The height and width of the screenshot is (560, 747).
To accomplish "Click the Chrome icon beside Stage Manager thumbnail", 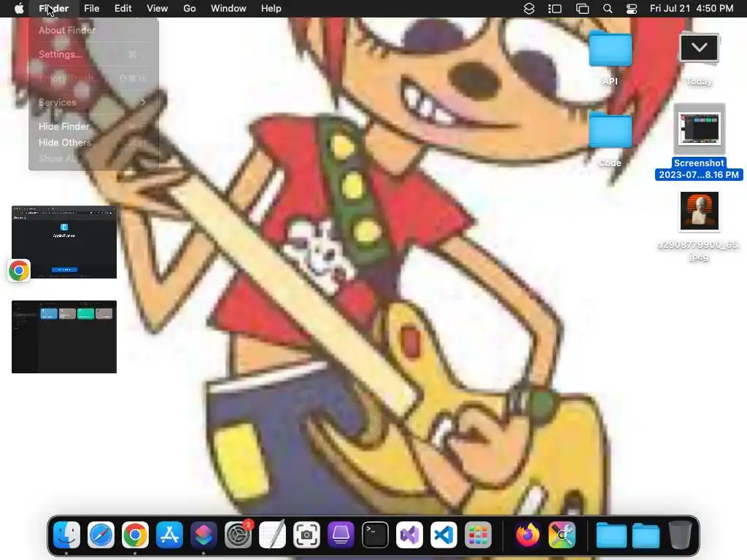I will 19,271.
